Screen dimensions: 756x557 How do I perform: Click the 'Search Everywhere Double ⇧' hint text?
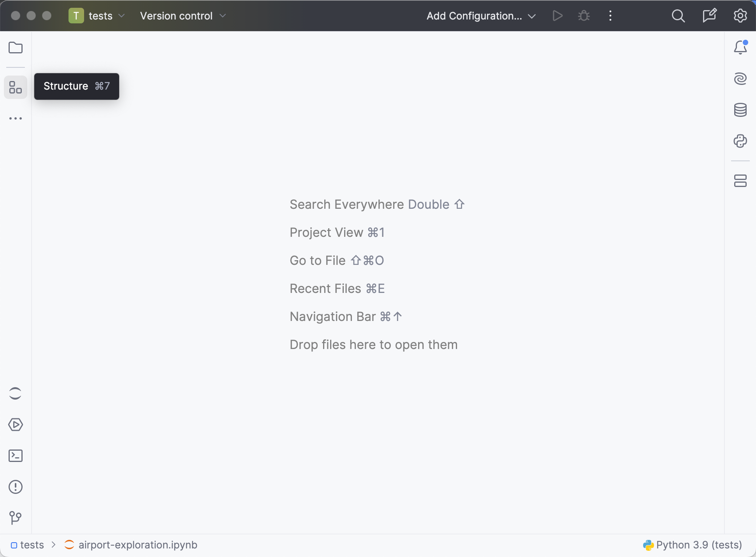(377, 204)
